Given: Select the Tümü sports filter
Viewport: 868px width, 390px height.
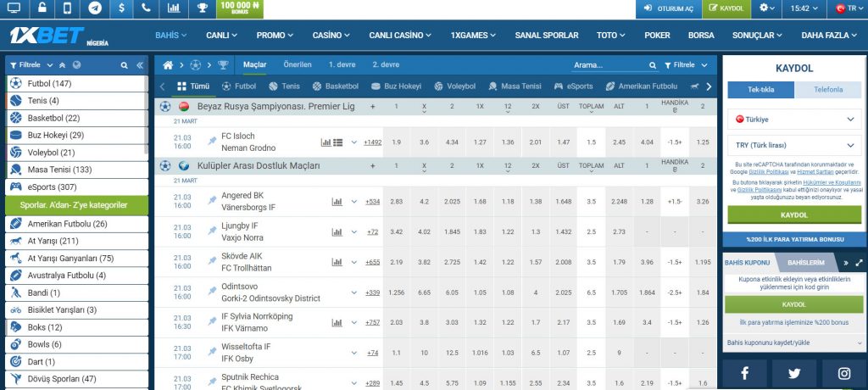Looking at the screenshot, I should (x=194, y=86).
